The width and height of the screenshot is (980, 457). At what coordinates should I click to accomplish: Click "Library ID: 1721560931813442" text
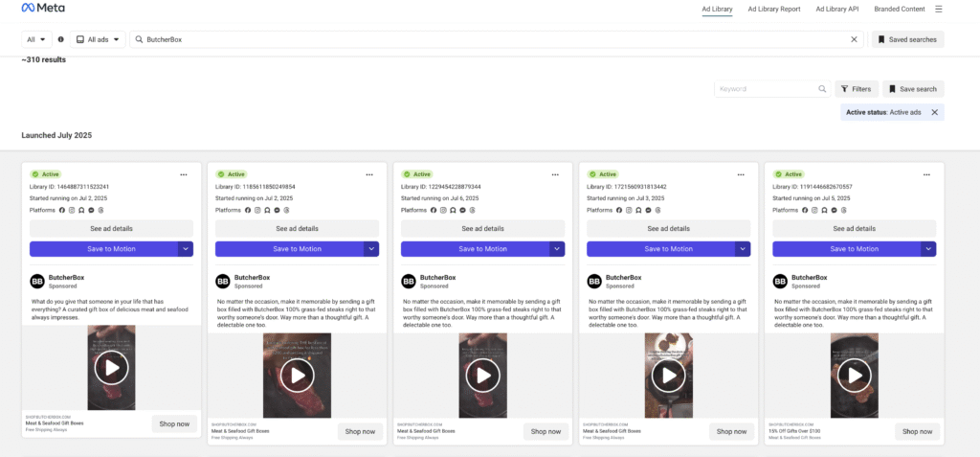[x=627, y=187]
